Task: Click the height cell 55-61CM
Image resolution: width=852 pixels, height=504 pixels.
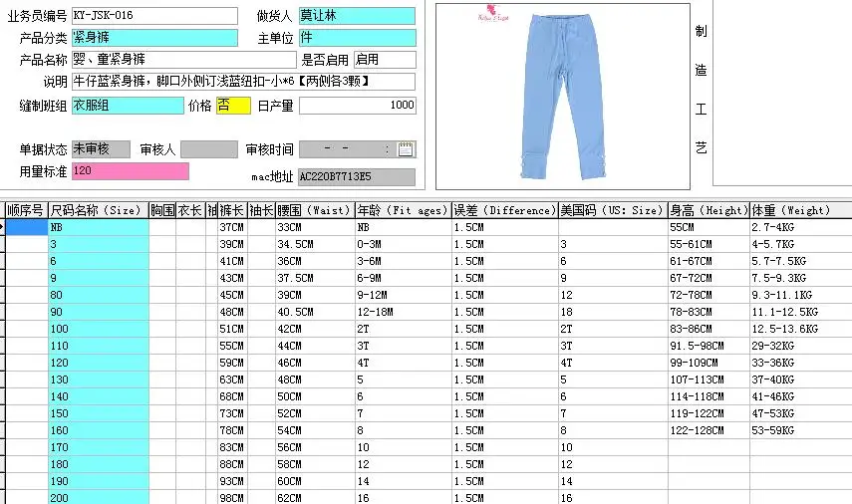Action: tap(709, 244)
